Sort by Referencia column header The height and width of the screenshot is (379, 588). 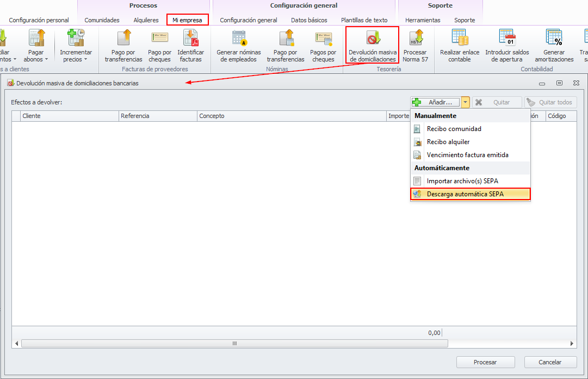(158, 116)
